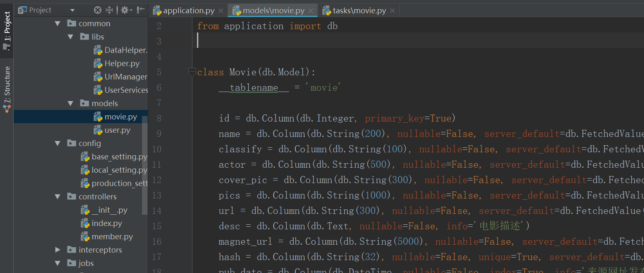The width and height of the screenshot is (644, 273).
Task: Click 'class Movie(db.Model):' declaration text
Action: click(257, 72)
